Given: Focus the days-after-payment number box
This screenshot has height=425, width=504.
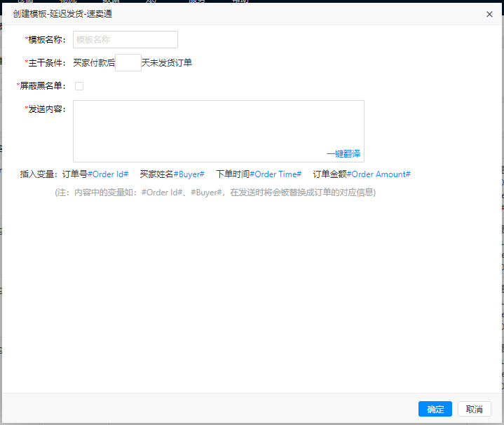Looking at the screenshot, I should pyautogui.click(x=128, y=63).
